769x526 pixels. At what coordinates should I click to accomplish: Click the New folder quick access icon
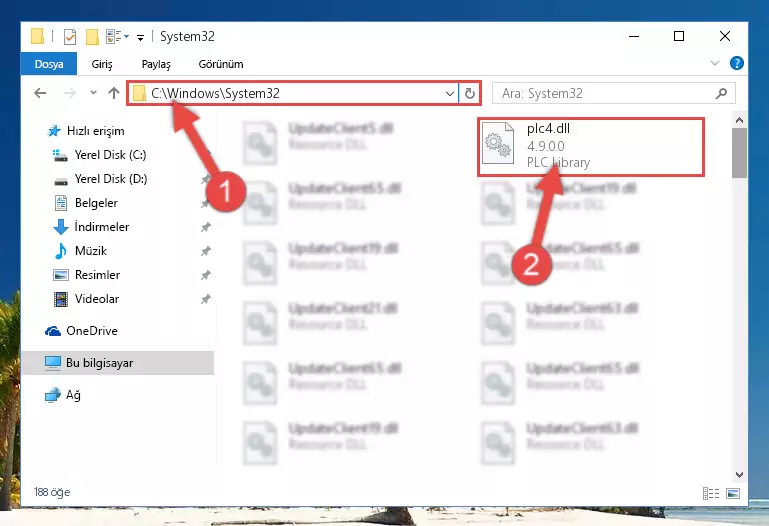pos(92,37)
